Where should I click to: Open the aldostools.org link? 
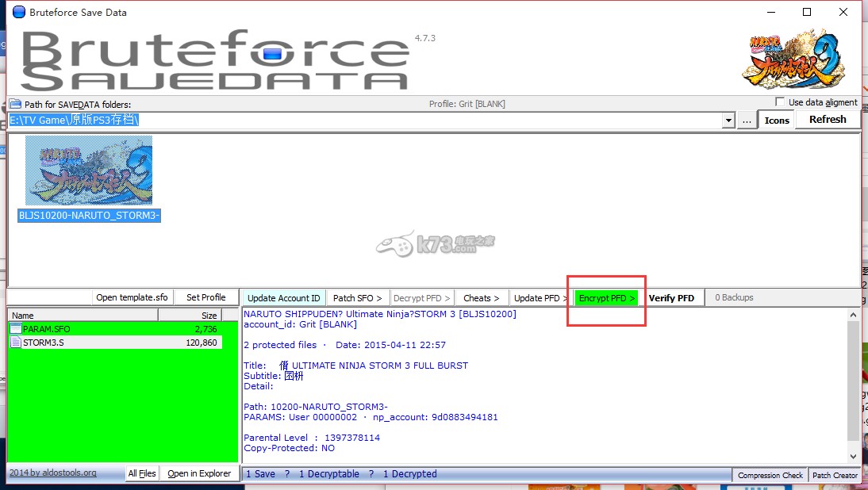click(x=53, y=473)
